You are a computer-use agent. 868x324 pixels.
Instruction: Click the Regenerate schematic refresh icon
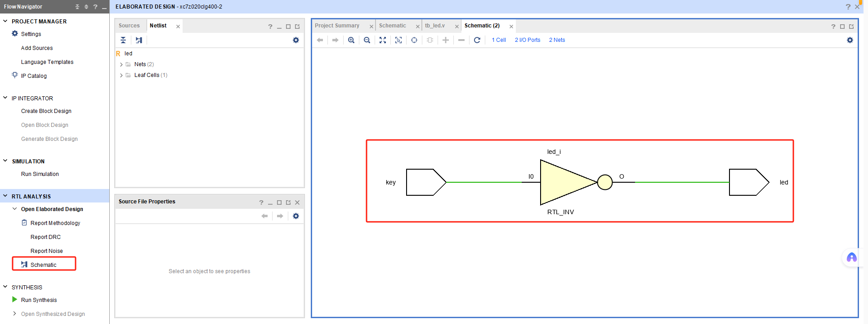point(477,40)
